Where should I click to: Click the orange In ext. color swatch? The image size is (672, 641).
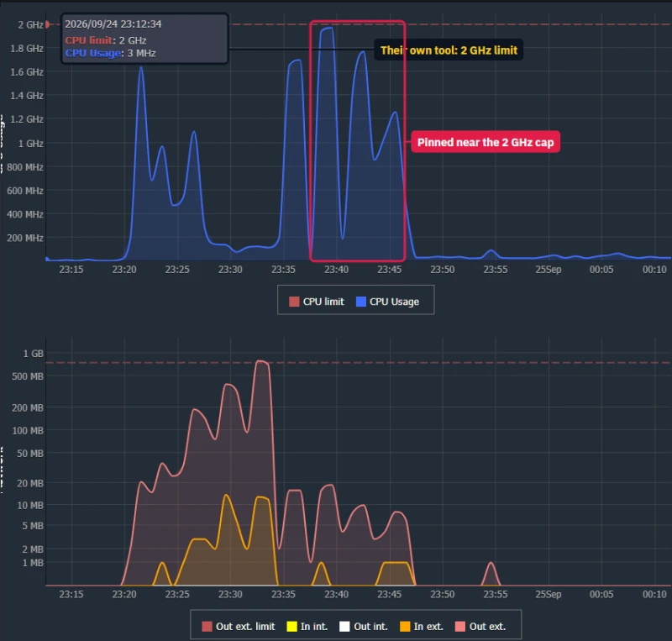[405, 627]
